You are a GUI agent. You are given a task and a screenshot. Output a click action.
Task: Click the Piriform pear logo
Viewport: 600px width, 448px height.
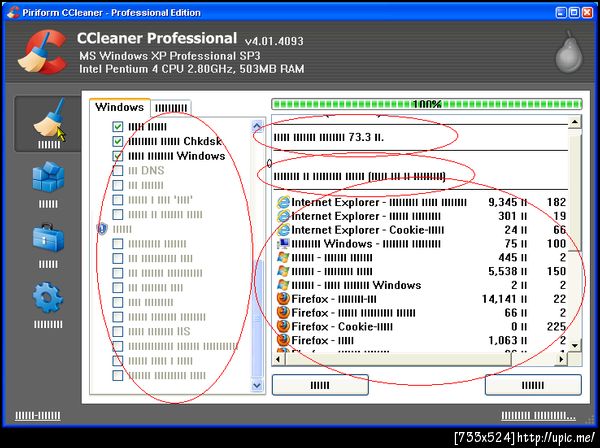[x=569, y=52]
